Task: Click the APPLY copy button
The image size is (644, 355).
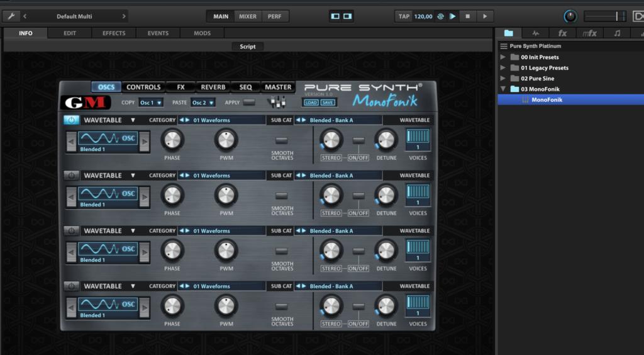Action: pyautogui.click(x=249, y=103)
